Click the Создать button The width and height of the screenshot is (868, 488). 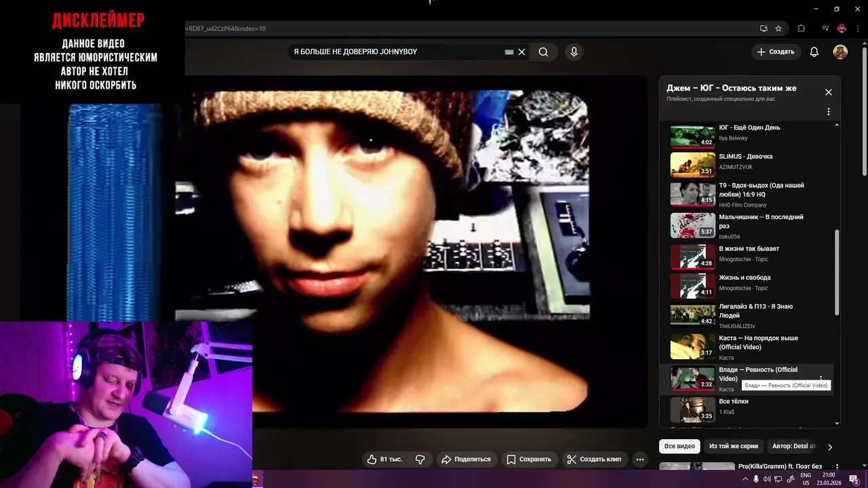point(776,52)
